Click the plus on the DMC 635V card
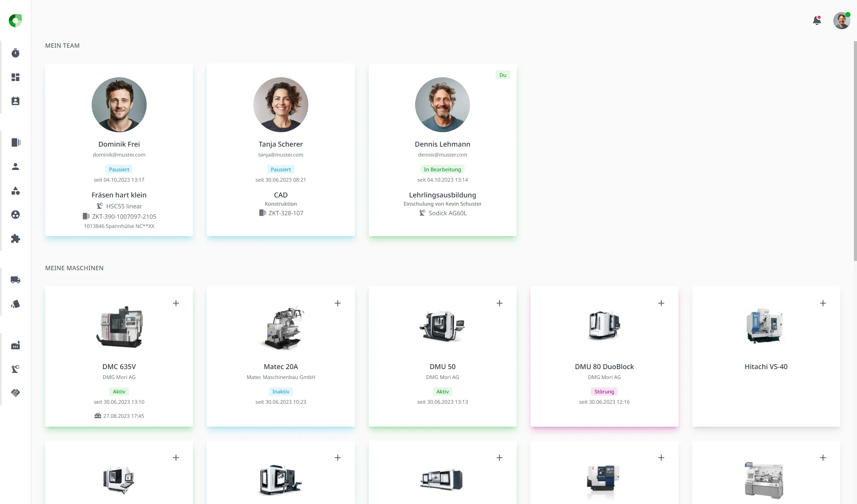The height and width of the screenshot is (504, 857). coord(176,303)
